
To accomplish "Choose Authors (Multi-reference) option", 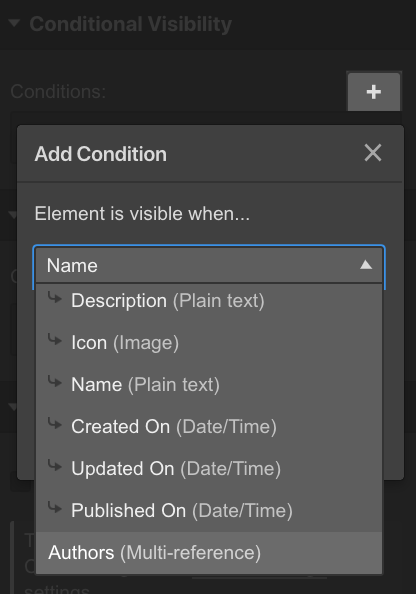I will (x=209, y=553).
